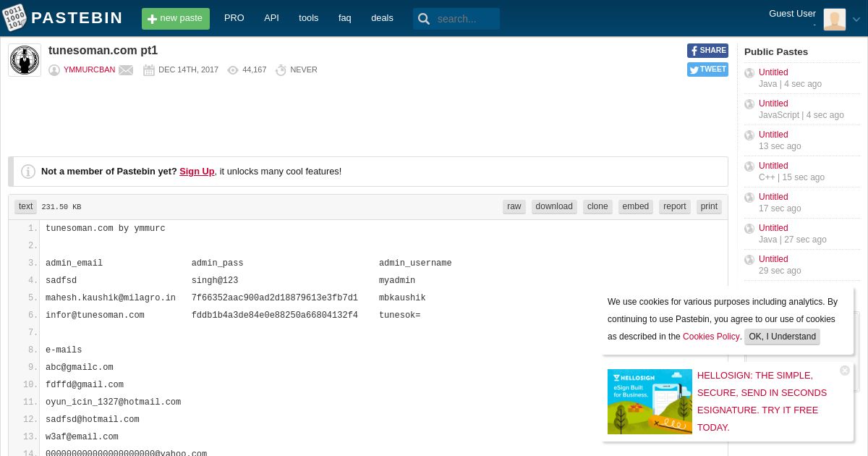
Task: Click the expiration timer icon
Action: tap(281, 70)
